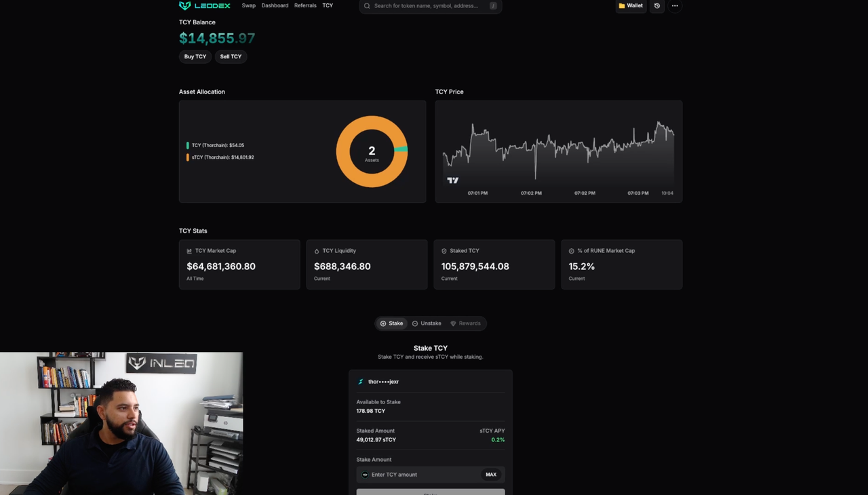The height and width of the screenshot is (495, 868).
Task: Open the three-dot more menu
Action: pyautogui.click(x=675, y=5)
